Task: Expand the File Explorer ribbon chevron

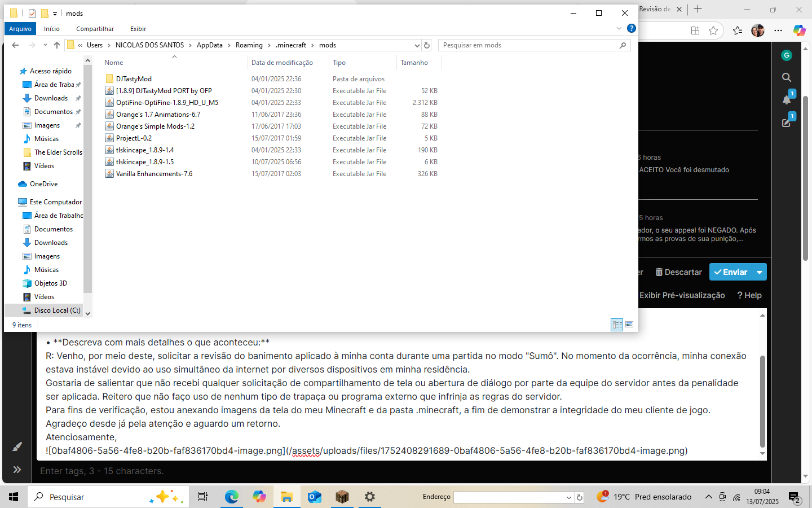Action: pyautogui.click(x=619, y=28)
